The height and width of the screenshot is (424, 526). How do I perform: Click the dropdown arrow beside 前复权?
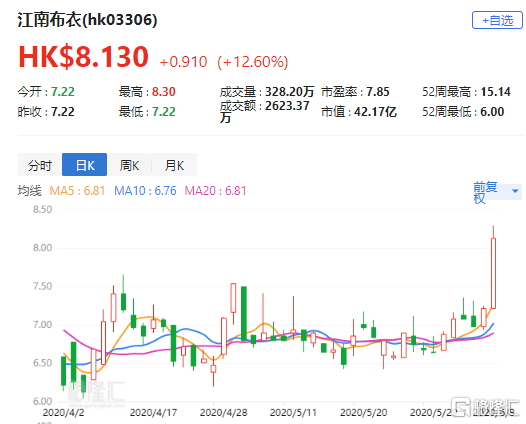pyautogui.click(x=515, y=191)
